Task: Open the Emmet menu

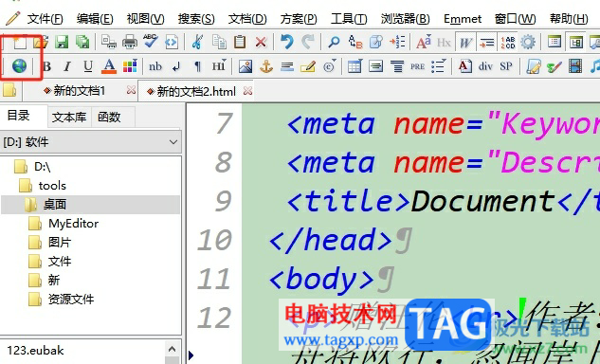Action: [x=463, y=19]
